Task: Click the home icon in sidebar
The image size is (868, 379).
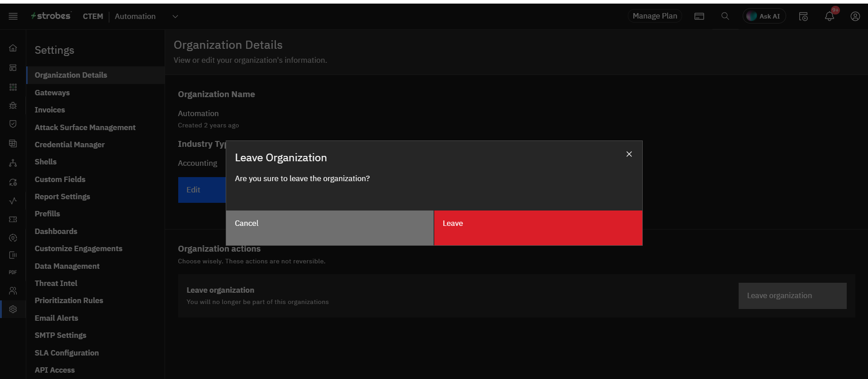Action: pyautogui.click(x=13, y=48)
